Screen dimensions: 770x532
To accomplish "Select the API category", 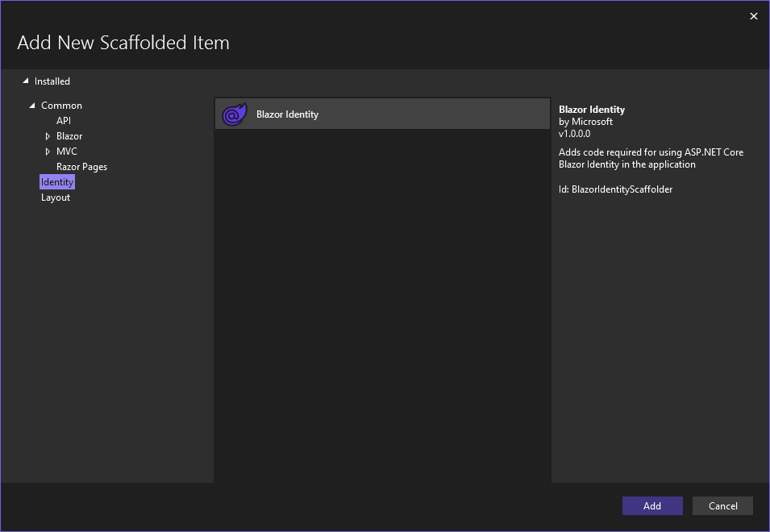I will coord(63,120).
